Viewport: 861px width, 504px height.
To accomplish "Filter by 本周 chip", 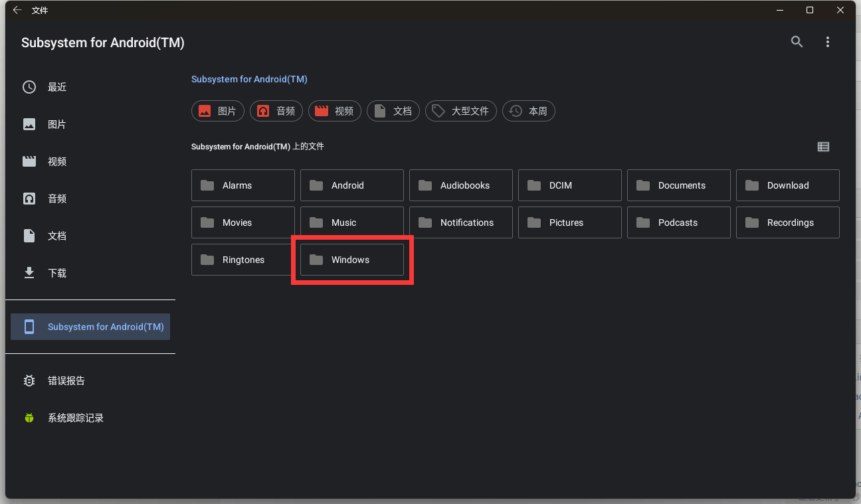I will tap(529, 111).
